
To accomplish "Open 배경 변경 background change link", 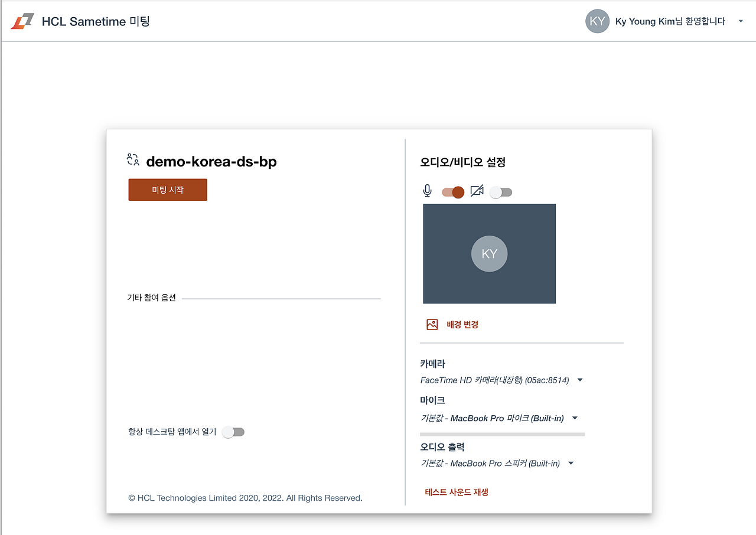I will point(462,324).
